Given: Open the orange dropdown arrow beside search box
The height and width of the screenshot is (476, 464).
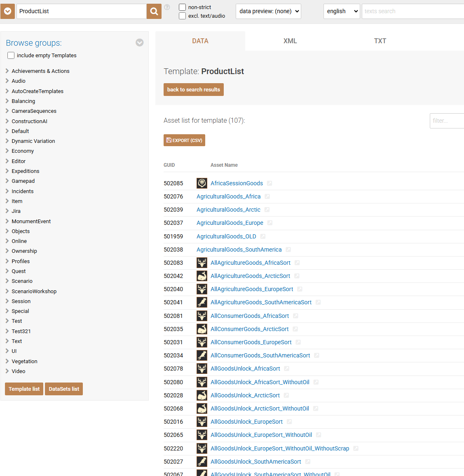Looking at the screenshot, I should [x=7, y=12].
